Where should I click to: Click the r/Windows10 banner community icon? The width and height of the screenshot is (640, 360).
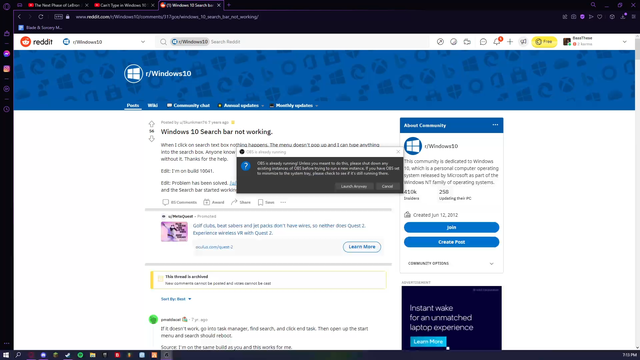click(x=133, y=74)
